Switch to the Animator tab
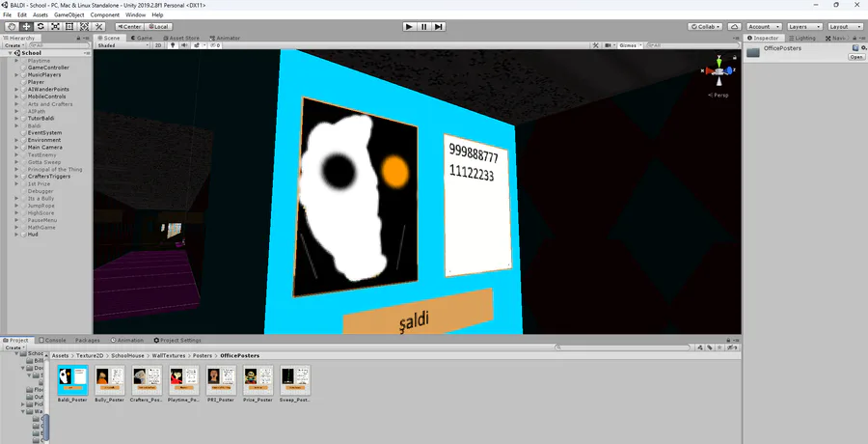This screenshot has height=444, width=868. (225, 39)
